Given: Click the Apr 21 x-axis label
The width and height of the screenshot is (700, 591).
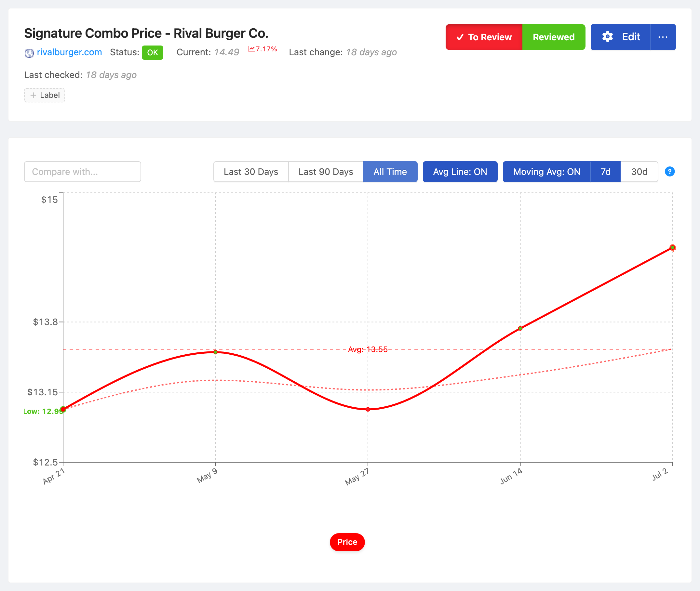Looking at the screenshot, I should pyautogui.click(x=54, y=476).
